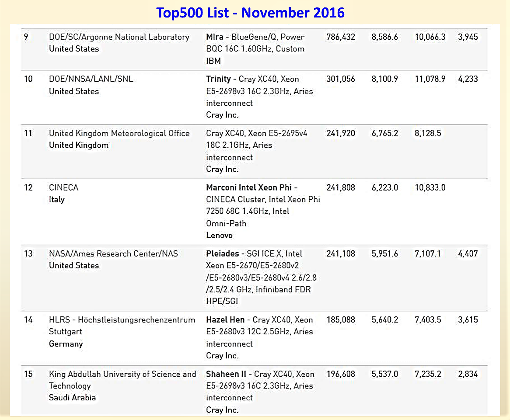The height and width of the screenshot is (420, 510).
Task: Click 'Trinity' system name
Action: tap(218, 79)
